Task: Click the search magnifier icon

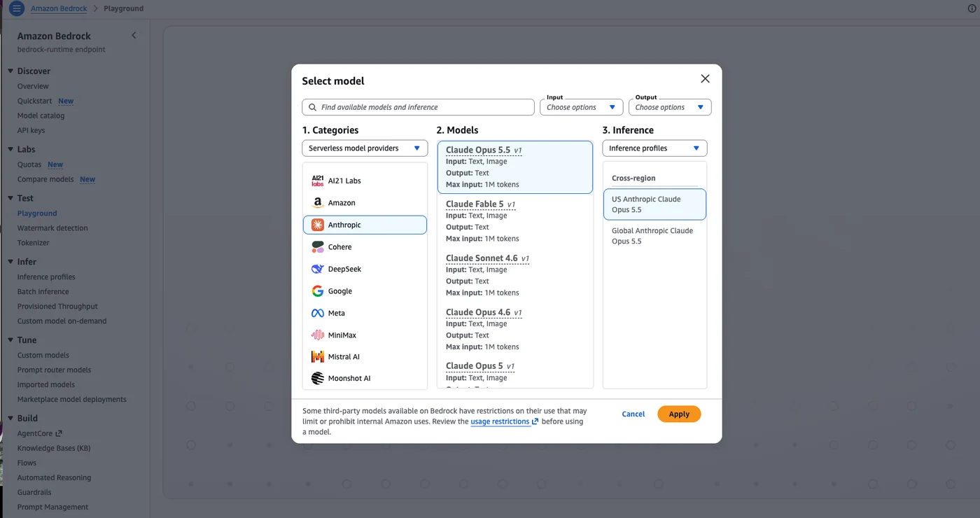Action: pyautogui.click(x=312, y=107)
